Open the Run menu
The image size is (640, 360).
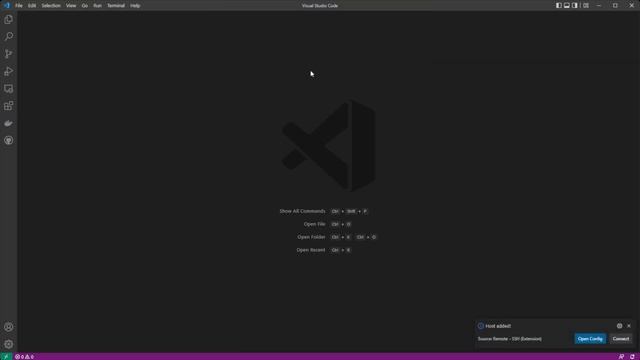(x=98, y=6)
